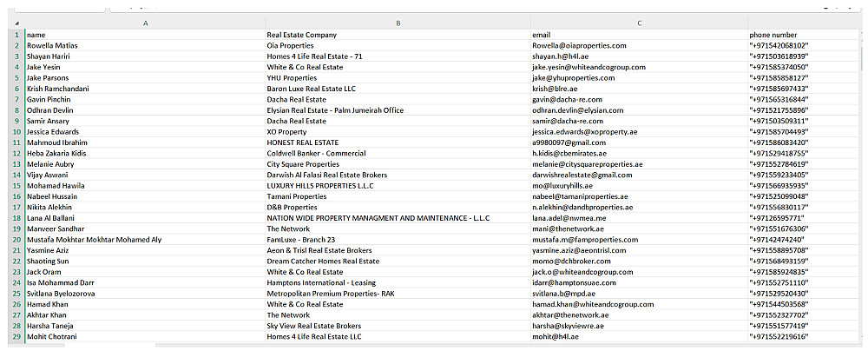
Task: Click company cell 'City Square Properties'
Action: click(398, 164)
